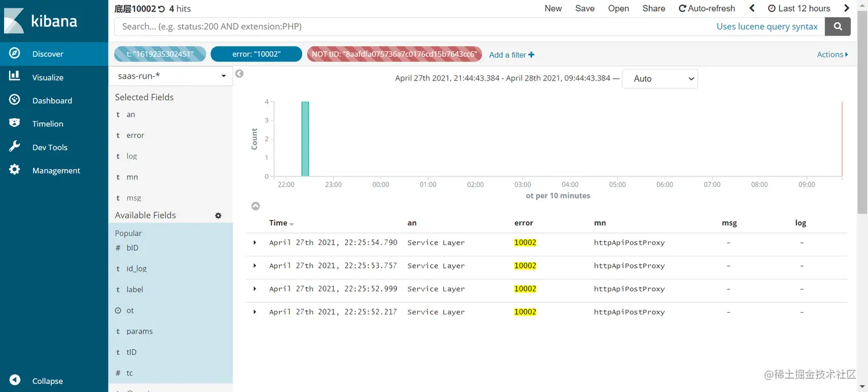The image size is (868, 392).
Task: Expand the 22:25:53.757 log row
Action: 255,266
